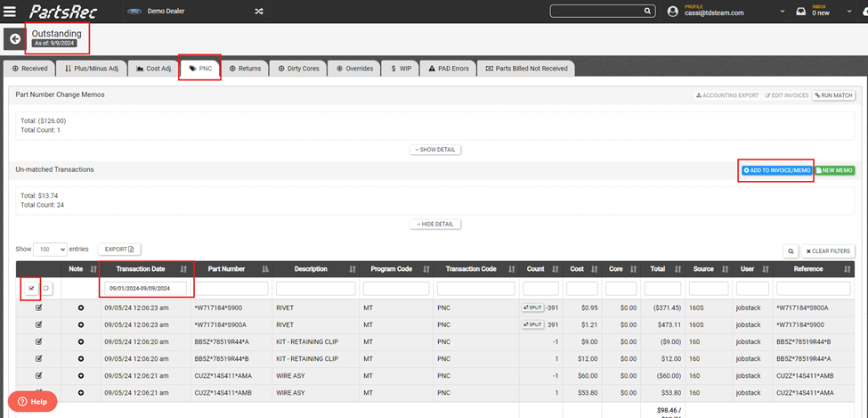
Task: Open the Inbox tray icon
Action: 800,11
